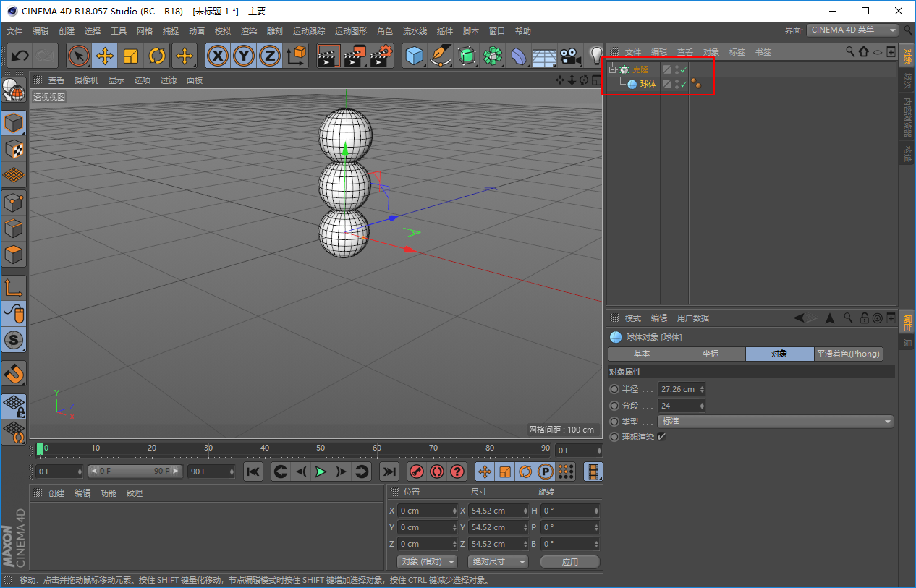This screenshot has height=588, width=916.
Task: Add a Floor environment object
Action: pos(545,56)
